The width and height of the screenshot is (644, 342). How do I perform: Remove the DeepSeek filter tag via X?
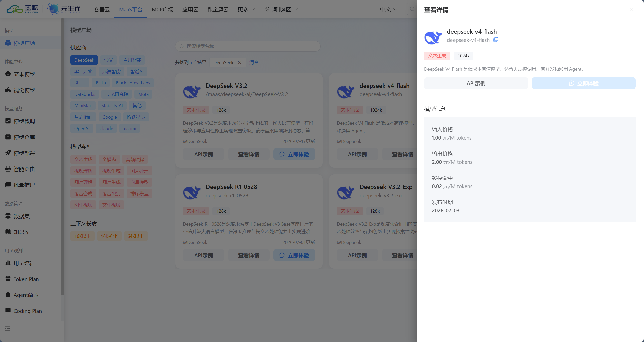point(240,62)
